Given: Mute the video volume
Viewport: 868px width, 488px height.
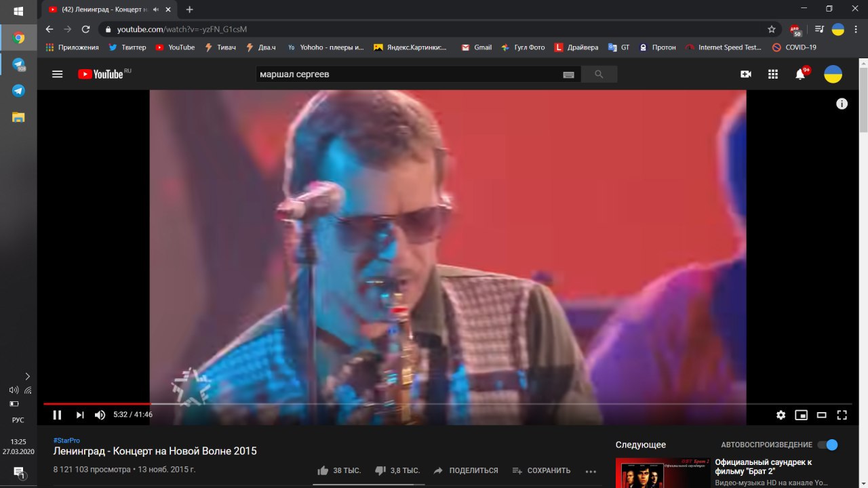Looking at the screenshot, I should click(100, 415).
